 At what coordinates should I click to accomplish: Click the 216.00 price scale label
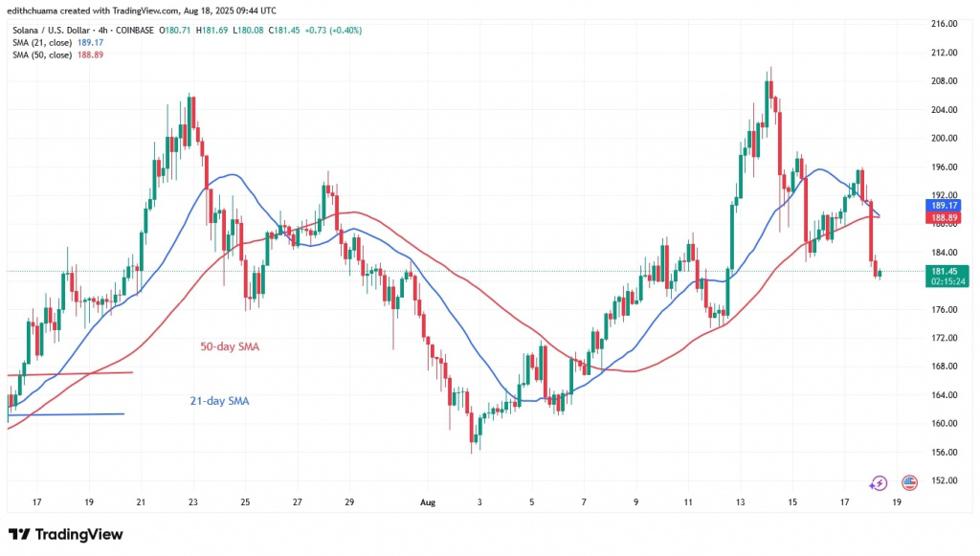[946, 24]
